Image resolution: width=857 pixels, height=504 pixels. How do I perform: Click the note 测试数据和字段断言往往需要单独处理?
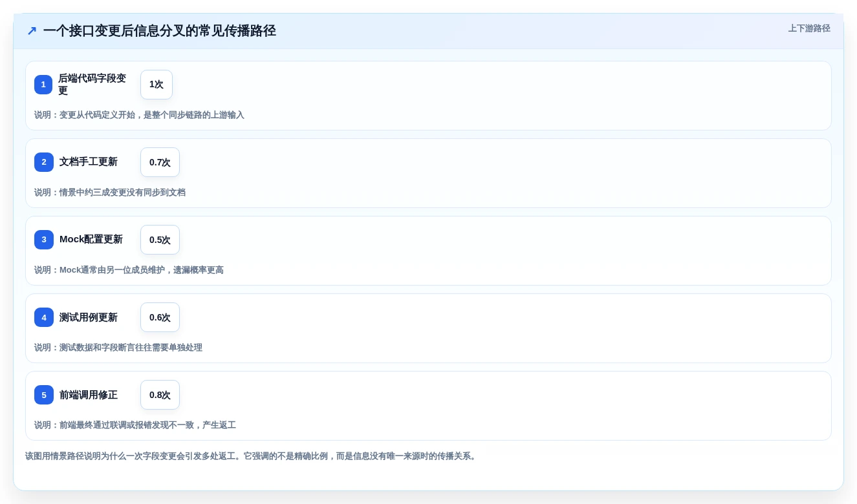pyautogui.click(x=118, y=348)
